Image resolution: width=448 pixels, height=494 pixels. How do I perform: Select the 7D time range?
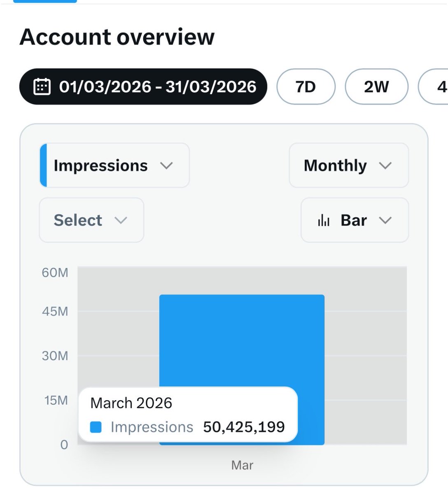306,86
